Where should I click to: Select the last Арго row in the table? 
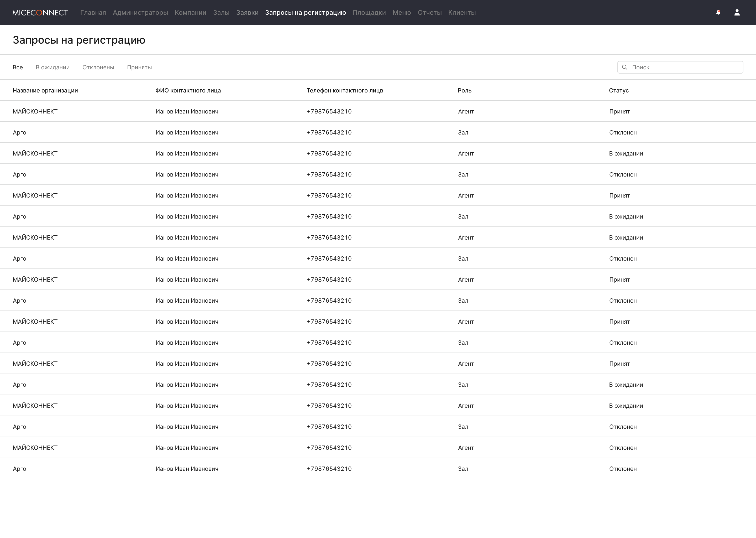pyautogui.click(x=378, y=469)
